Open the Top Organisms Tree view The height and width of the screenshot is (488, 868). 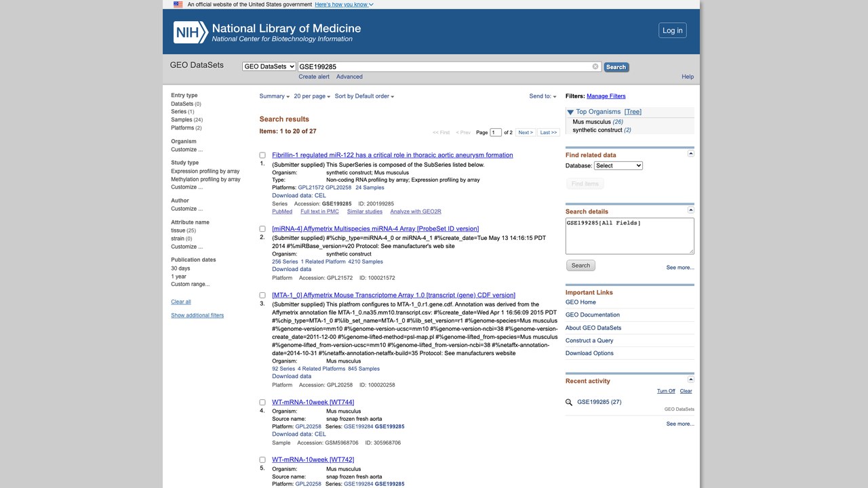click(x=633, y=112)
